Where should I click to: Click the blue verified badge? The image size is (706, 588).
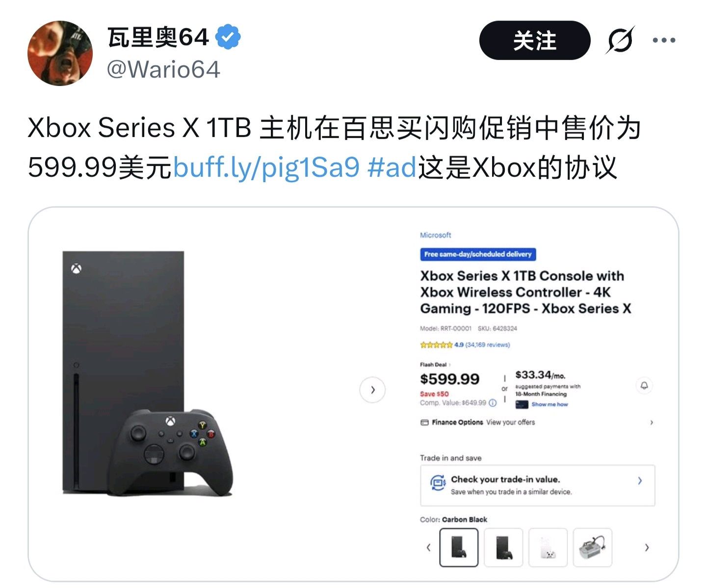point(228,37)
